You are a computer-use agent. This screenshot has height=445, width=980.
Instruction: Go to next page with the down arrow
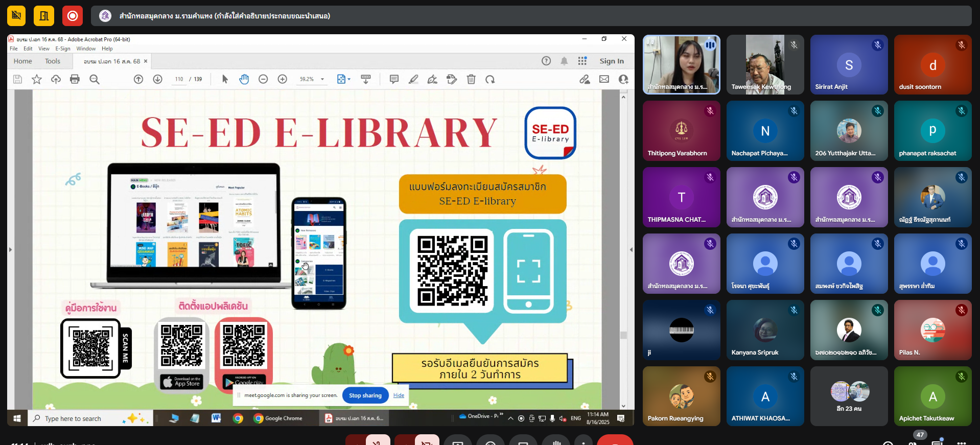(x=158, y=79)
